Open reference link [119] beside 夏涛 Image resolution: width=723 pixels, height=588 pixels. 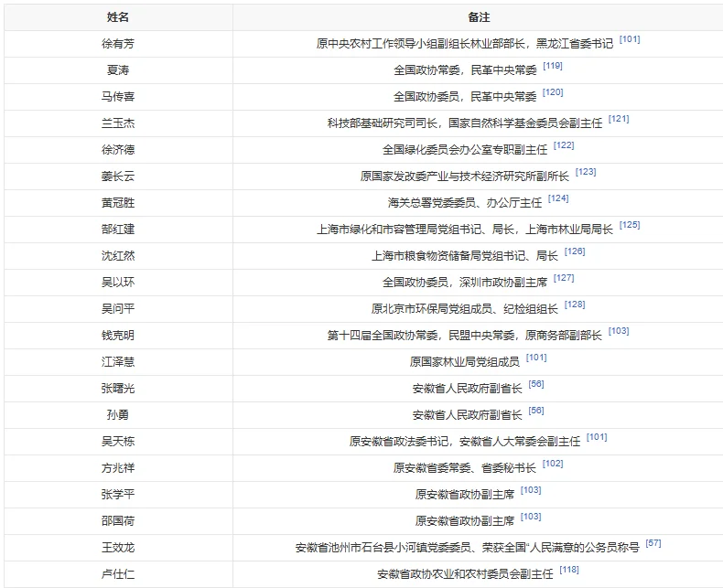(553, 66)
